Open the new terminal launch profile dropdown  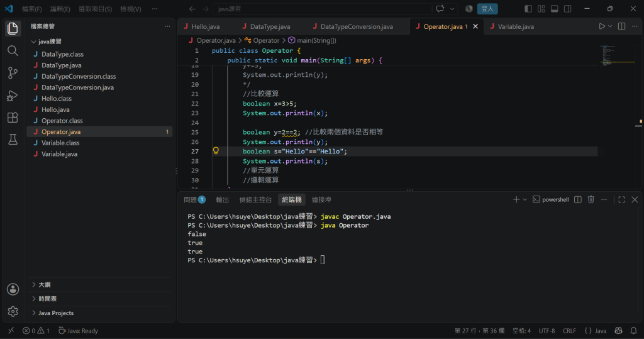coord(525,199)
